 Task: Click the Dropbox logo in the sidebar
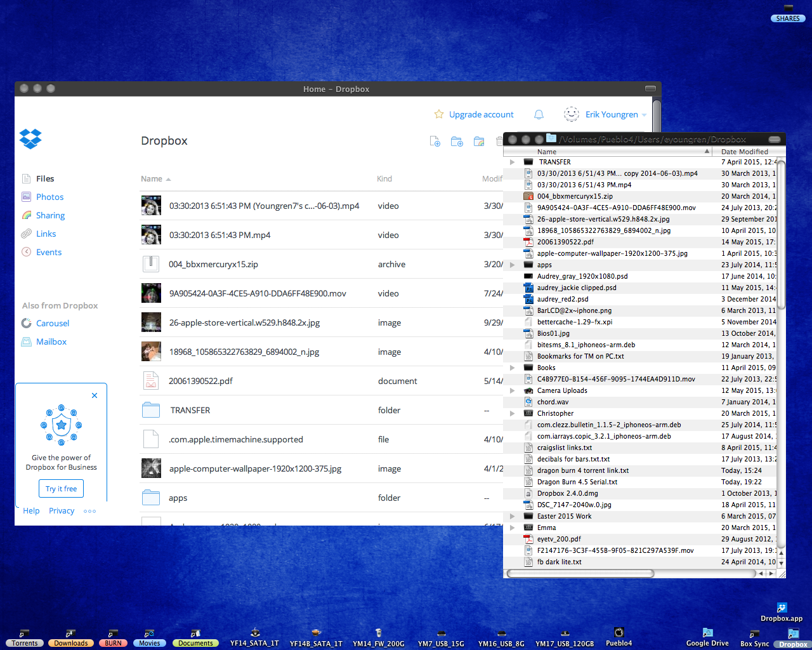click(x=30, y=138)
